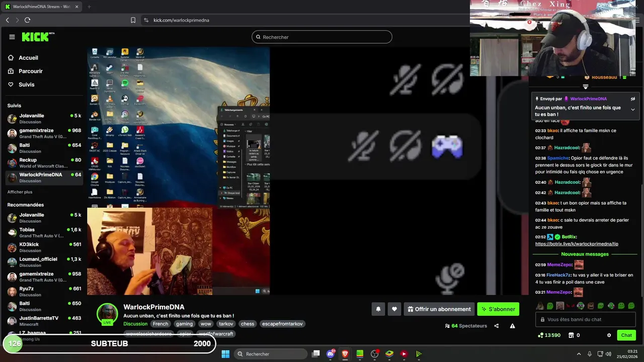Open a new browser tab with plus
The image size is (644, 362).
(89, 7)
